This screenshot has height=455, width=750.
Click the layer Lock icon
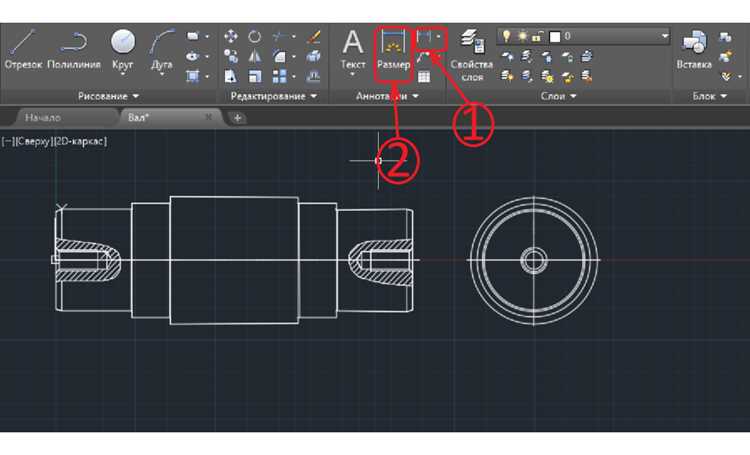pyautogui.click(x=567, y=56)
